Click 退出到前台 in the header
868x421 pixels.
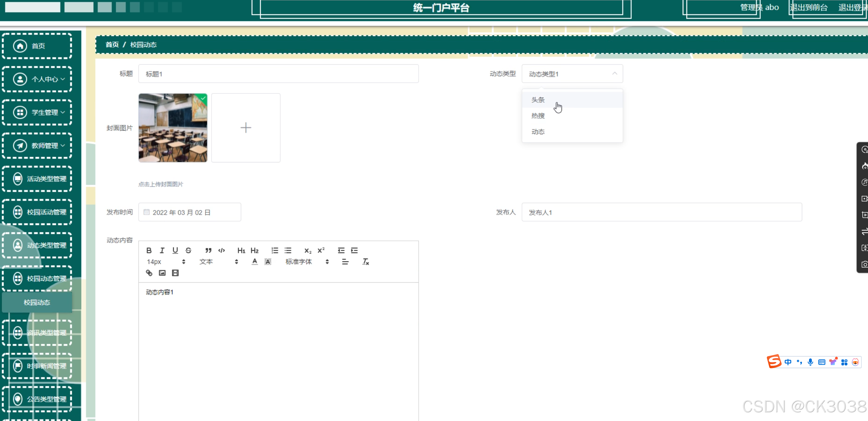coord(808,7)
